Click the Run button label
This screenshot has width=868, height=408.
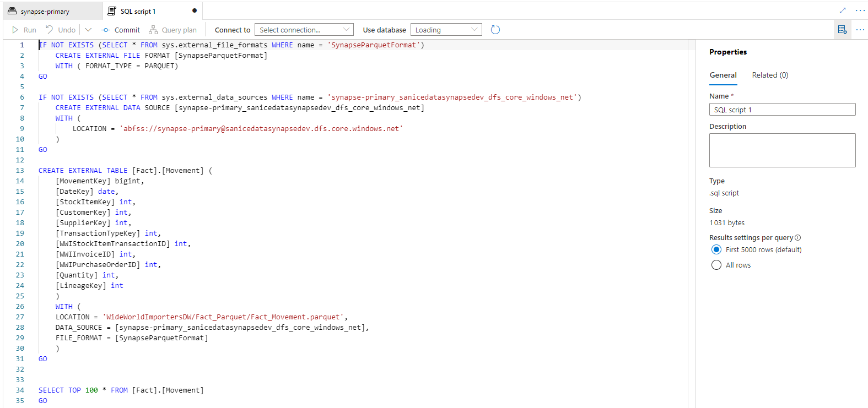[x=30, y=30]
